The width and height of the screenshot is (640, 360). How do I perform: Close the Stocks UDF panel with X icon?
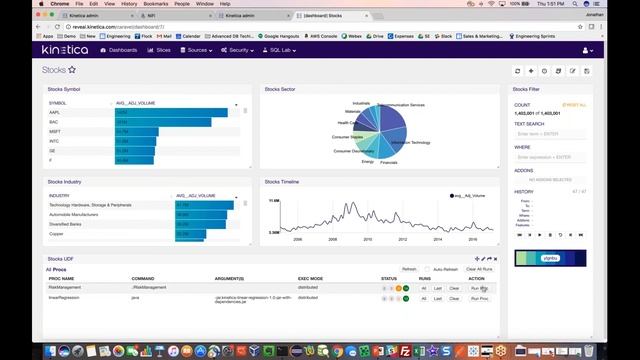point(496,259)
